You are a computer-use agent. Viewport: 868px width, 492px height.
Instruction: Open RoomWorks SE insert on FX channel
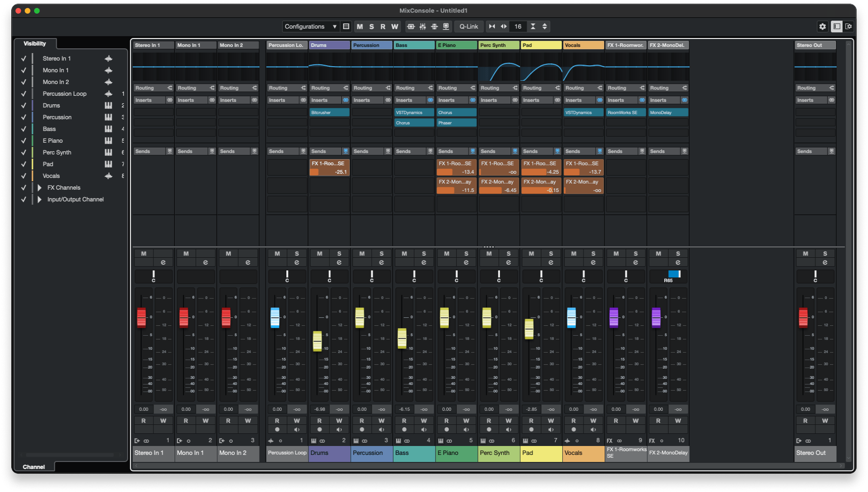626,113
